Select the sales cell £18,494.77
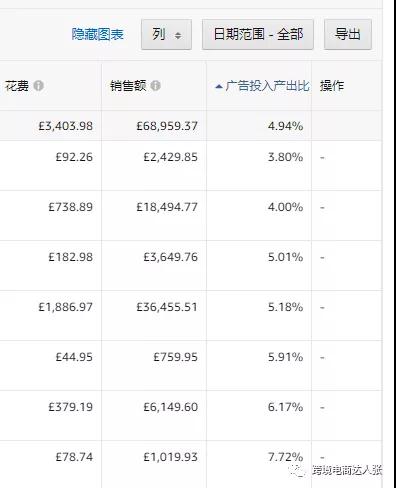396x488 pixels. point(167,207)
